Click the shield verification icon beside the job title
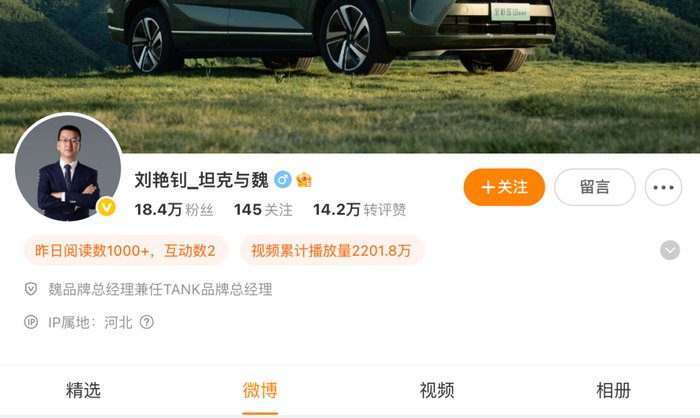The width and height of the screenshot is (700, 418). click(x=31, y=289)
